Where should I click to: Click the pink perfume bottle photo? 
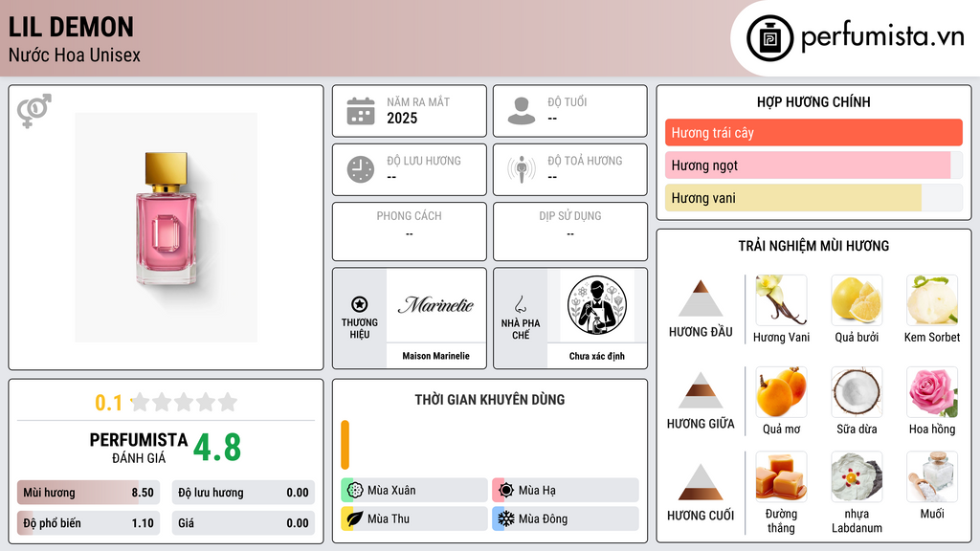pos(167,228)
